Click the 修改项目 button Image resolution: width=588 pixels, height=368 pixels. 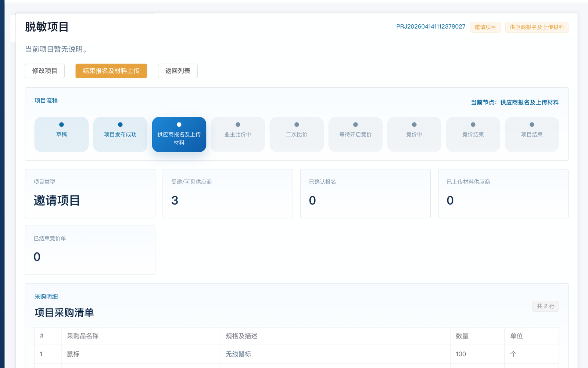(x=44, y=71)
